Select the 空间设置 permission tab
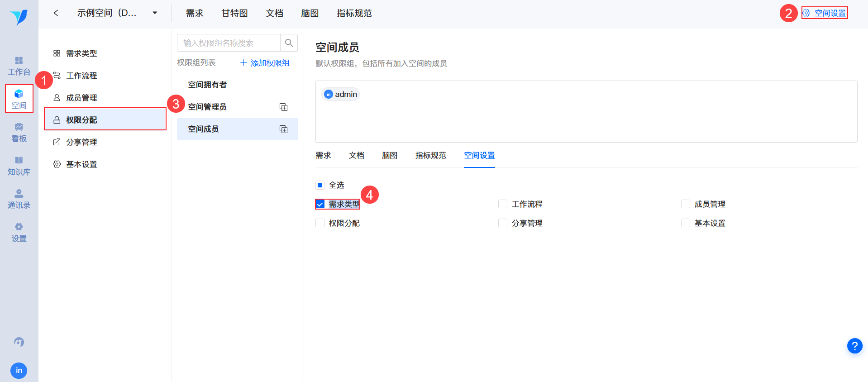Viewport: 868px width, 382px height. point(479,155)
